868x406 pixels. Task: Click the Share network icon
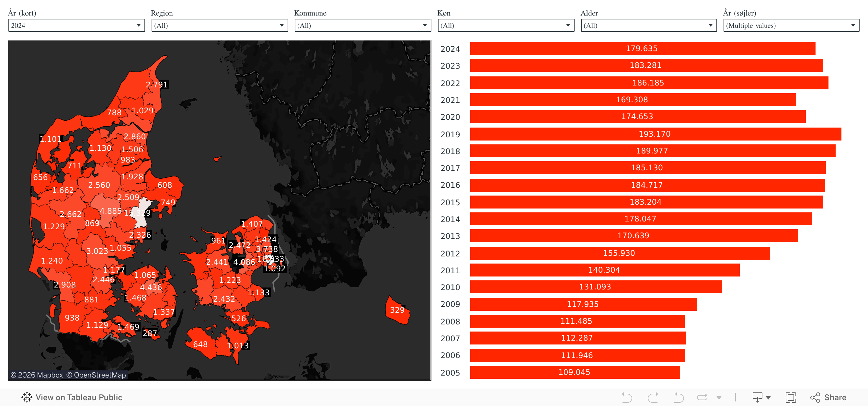815,398
